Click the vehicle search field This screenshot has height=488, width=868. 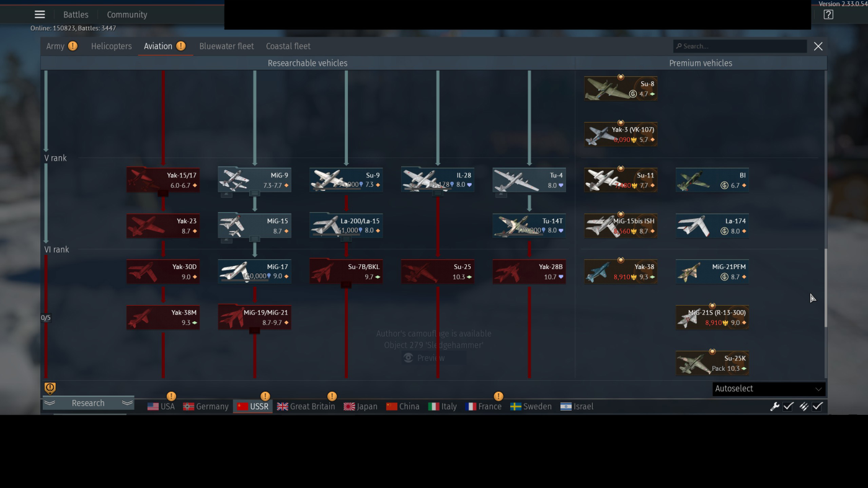tap(740, 47)
